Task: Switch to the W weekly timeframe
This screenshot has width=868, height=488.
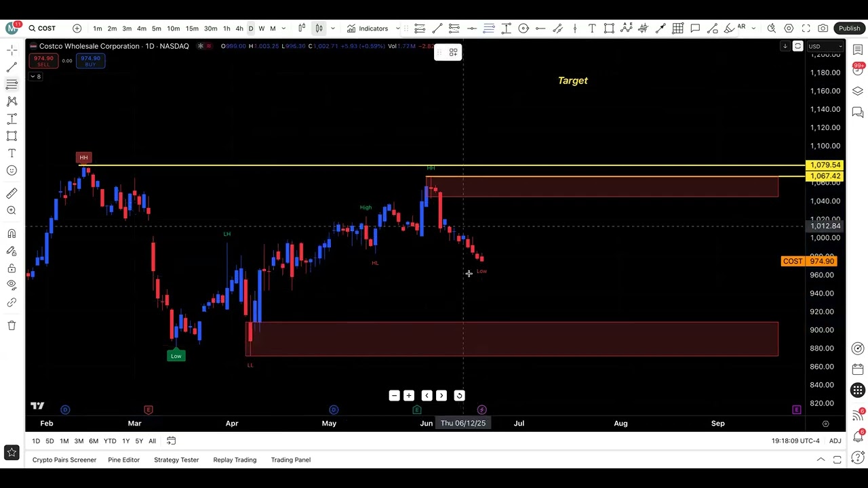Action: pos(262,28)
